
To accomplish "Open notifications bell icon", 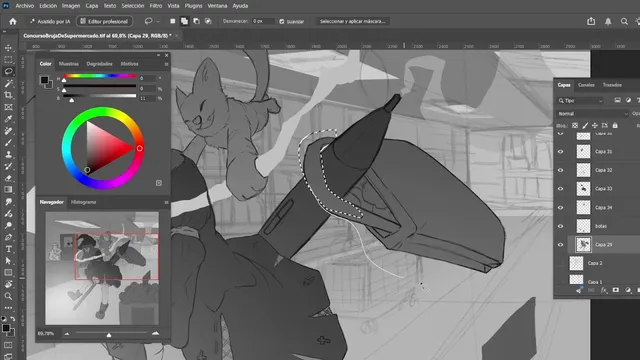I will tap(608, 21).
